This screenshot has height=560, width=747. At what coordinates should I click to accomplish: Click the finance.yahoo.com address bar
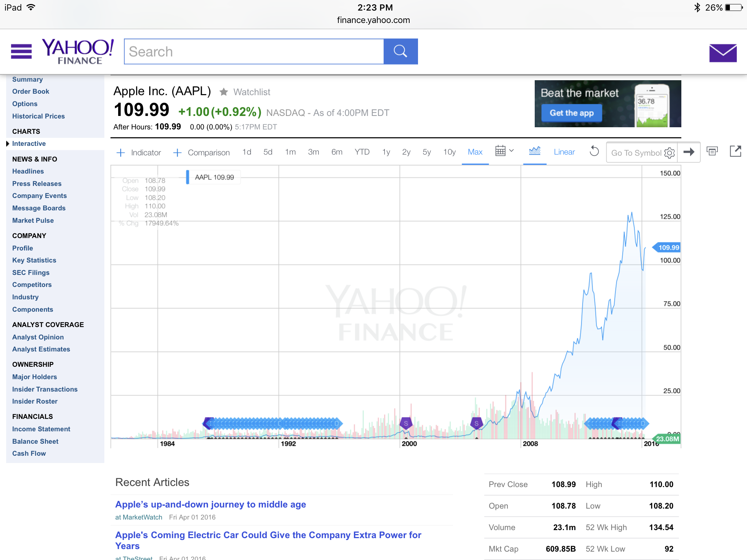coord(373,20)
